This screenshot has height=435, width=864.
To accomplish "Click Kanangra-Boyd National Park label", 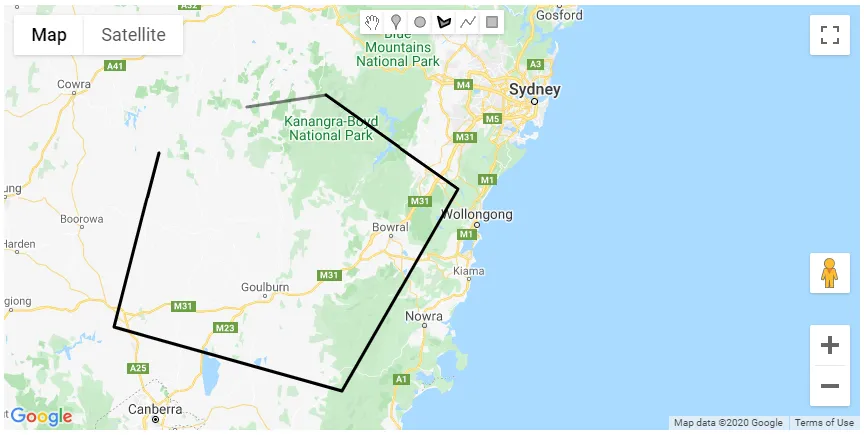I will pos(331,128).
